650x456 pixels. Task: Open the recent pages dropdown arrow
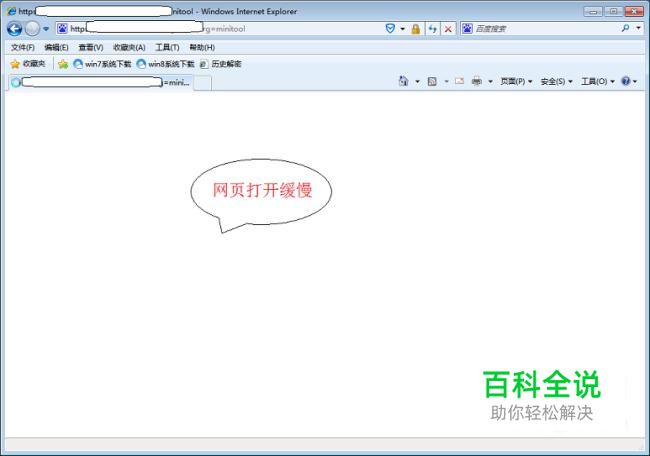(46, 29)
